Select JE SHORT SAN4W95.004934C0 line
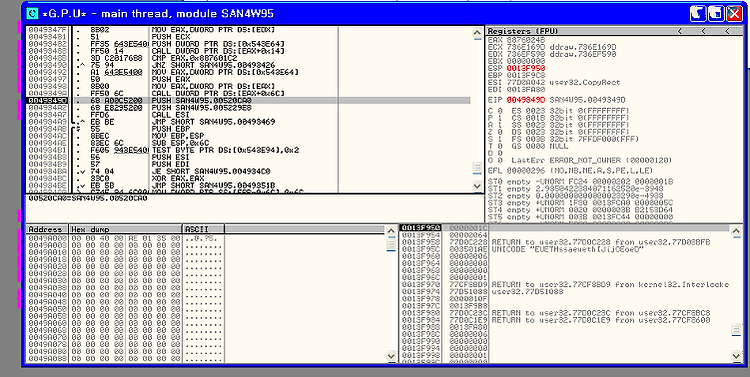The width and height of the screenshot is (750, 377). click(211, 171)
